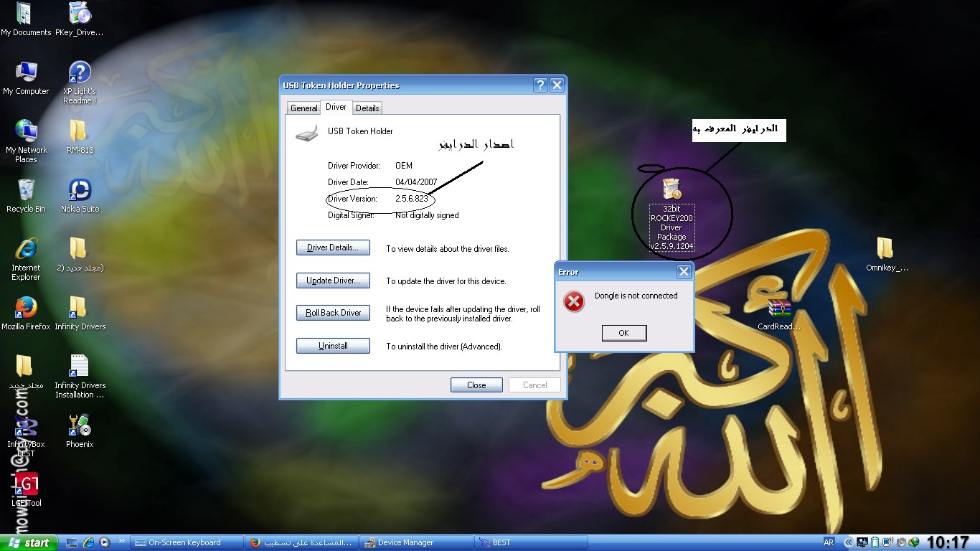Click Driver Provider value OEM
Image resolution: width=980 pixels, height=551 pixels.
point(404,166)
